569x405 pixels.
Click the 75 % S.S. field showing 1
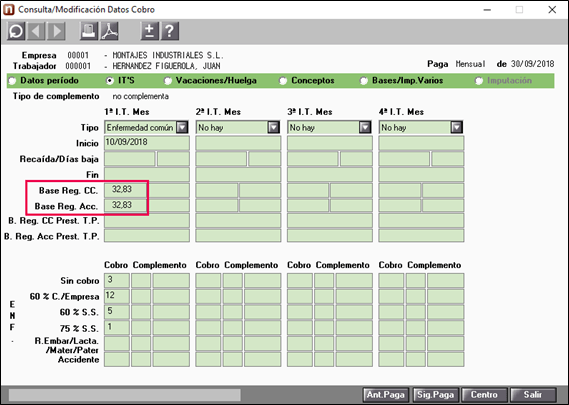point(116,328)
